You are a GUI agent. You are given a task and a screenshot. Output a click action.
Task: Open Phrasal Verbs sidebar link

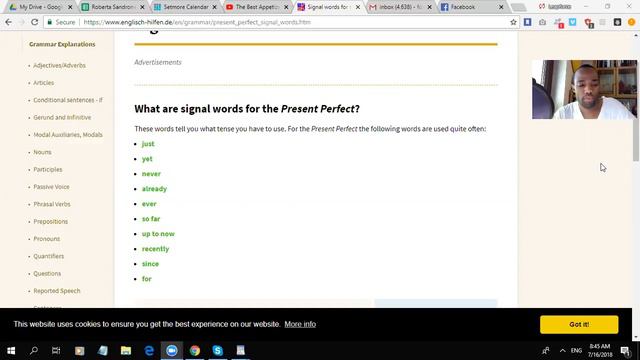point(51,204)
